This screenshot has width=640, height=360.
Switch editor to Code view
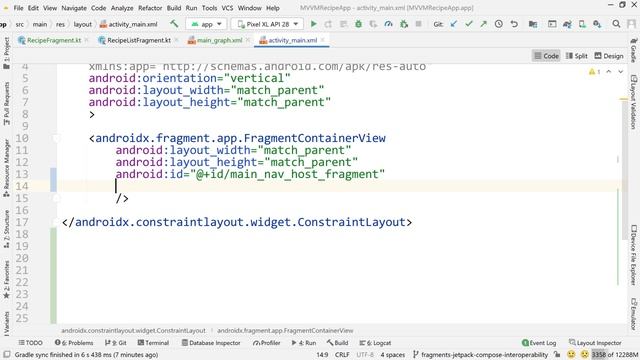tap(546, 56)
